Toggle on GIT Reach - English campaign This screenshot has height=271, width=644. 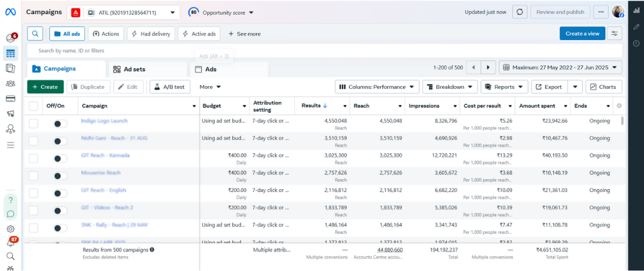(x=61, y=193)
